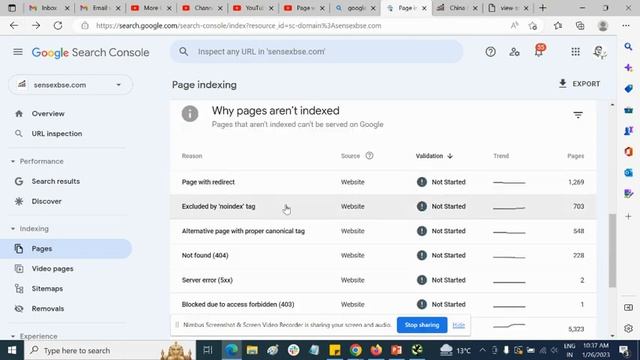Collapse the Performance section

click(13, 162)
